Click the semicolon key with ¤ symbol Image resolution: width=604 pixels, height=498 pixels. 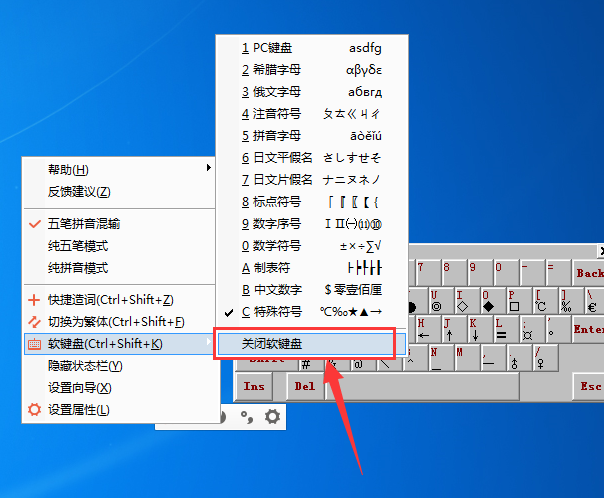point(532,329)
